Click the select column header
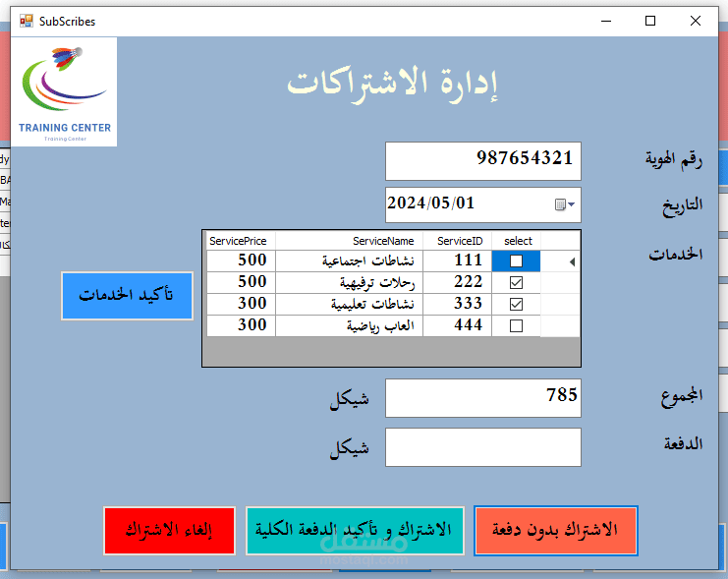This screenshot has width=728, height=579. 517,241
